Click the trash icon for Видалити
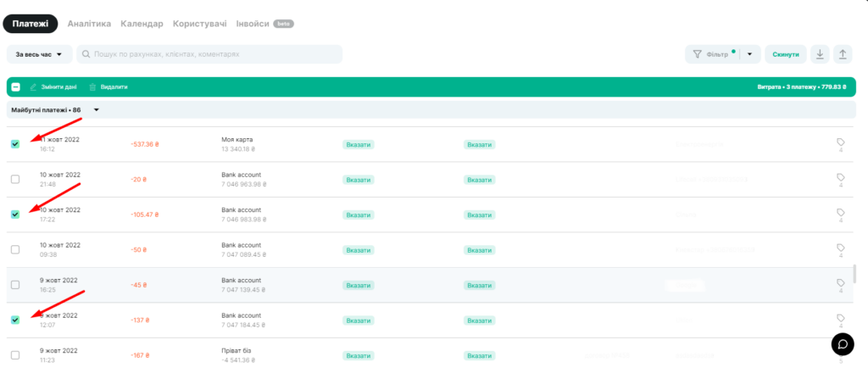 92,87
